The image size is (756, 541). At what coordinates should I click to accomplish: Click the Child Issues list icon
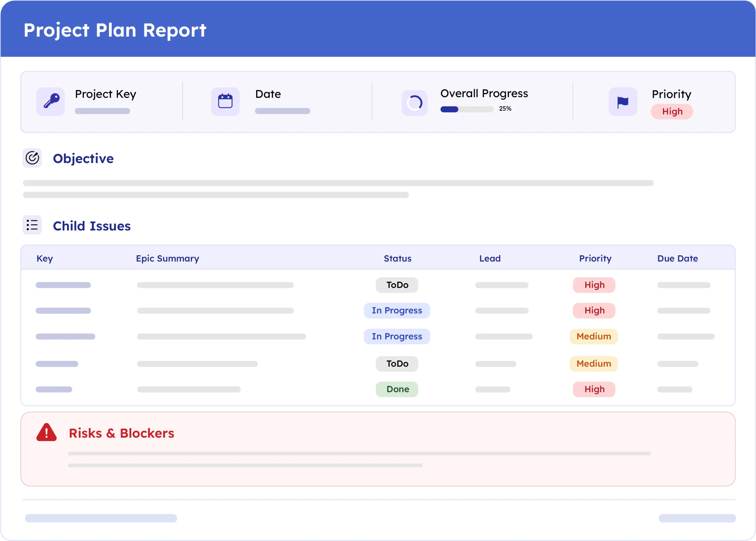click(x=32, y=225)
